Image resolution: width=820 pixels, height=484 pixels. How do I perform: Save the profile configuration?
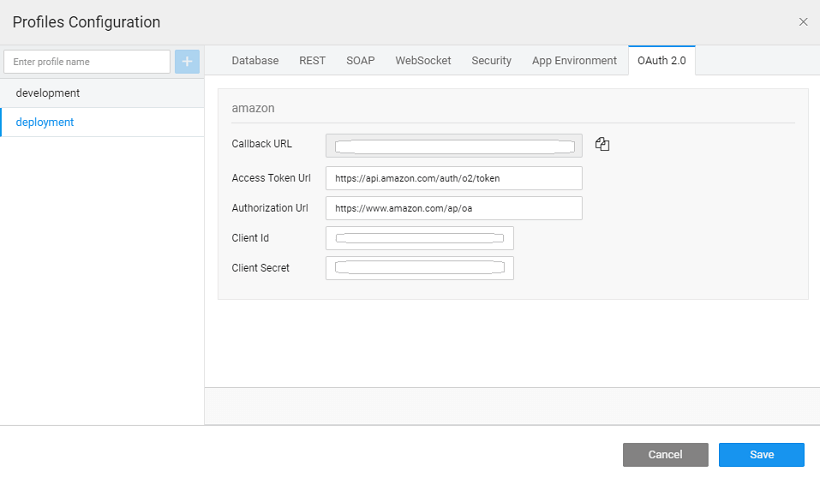761,455
